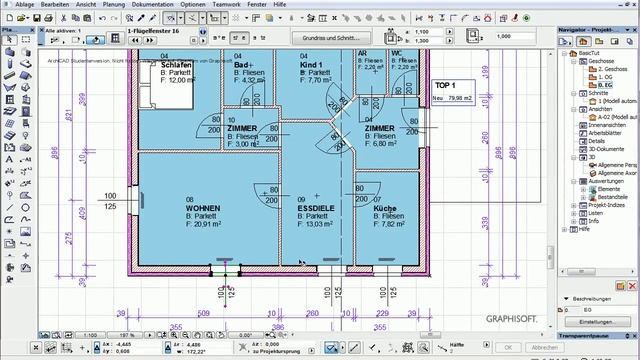Screen dimensions: 640x360
Task: Zoom in with the plus magnifier icon
Action: coord(174,335)
